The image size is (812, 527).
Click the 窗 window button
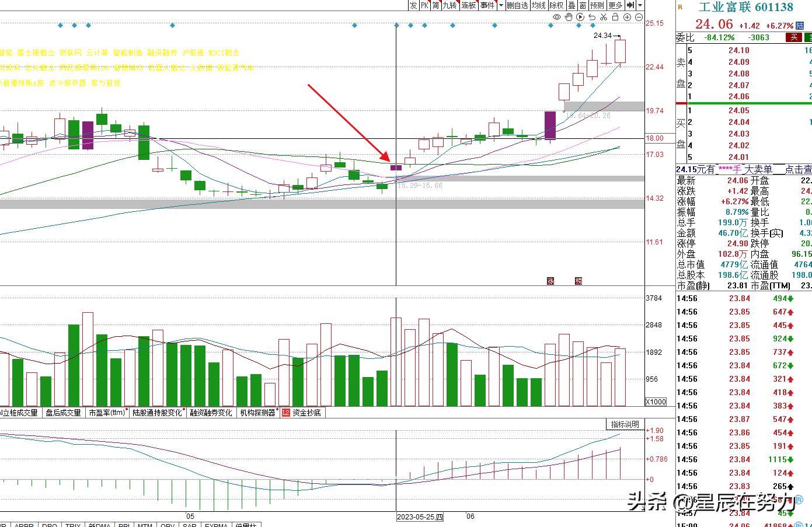(x=583, y=5)
